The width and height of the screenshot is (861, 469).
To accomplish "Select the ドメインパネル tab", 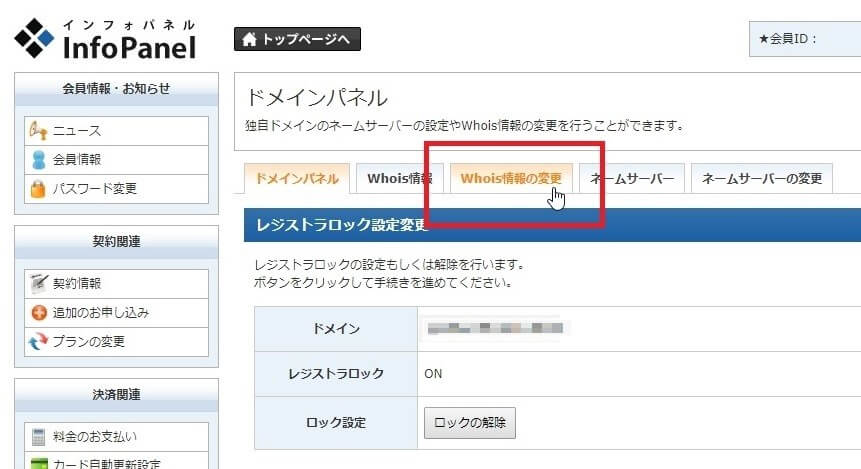I will pyautogui.click(x=296, y=179).
